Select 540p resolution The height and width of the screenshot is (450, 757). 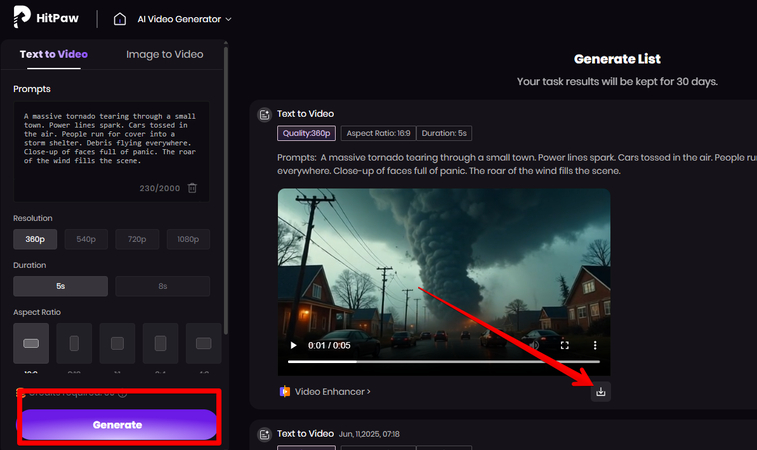[87, 239]
